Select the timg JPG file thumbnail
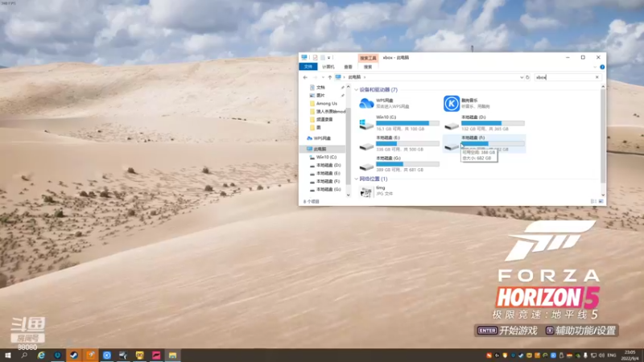This screenshot has height=362, width=644. tap(366, 191)
